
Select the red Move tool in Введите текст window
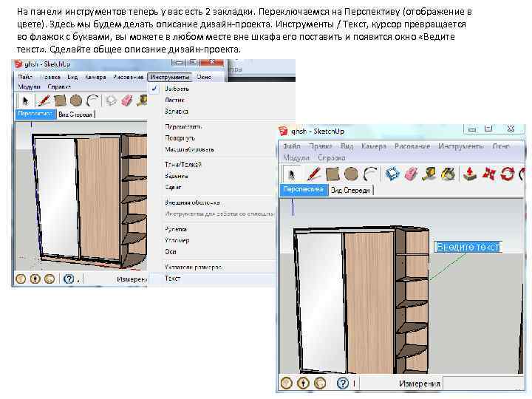point(489,174)
